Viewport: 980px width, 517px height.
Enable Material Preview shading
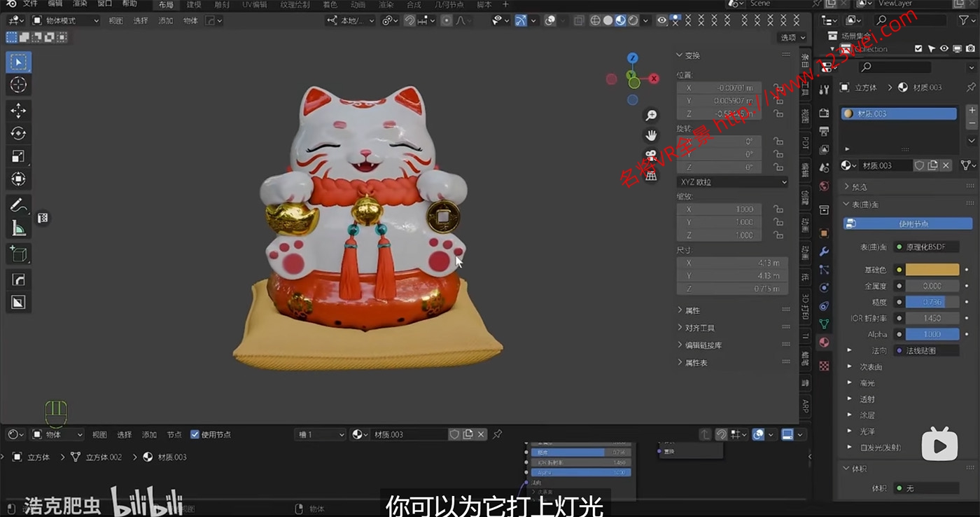[619, 21]
